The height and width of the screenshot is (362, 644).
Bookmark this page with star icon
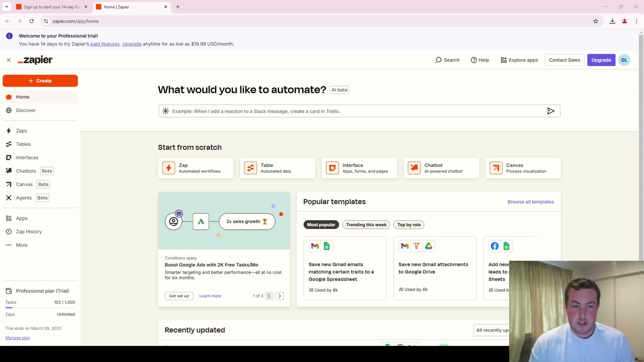click(x=596, y=21)
